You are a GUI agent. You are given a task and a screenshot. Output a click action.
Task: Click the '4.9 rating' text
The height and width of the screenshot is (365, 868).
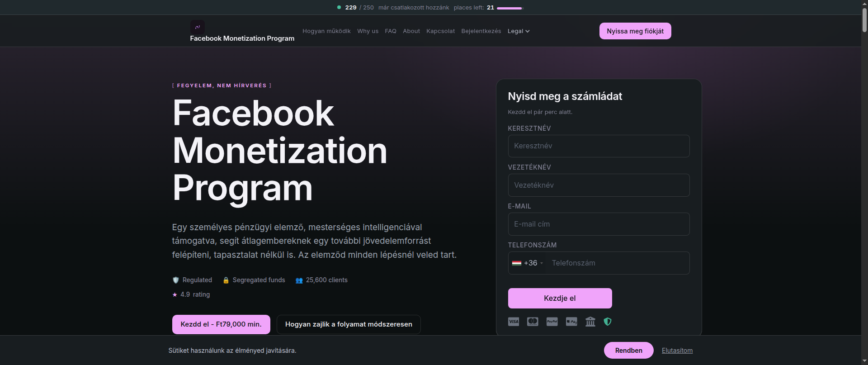(x=195, y=294)
